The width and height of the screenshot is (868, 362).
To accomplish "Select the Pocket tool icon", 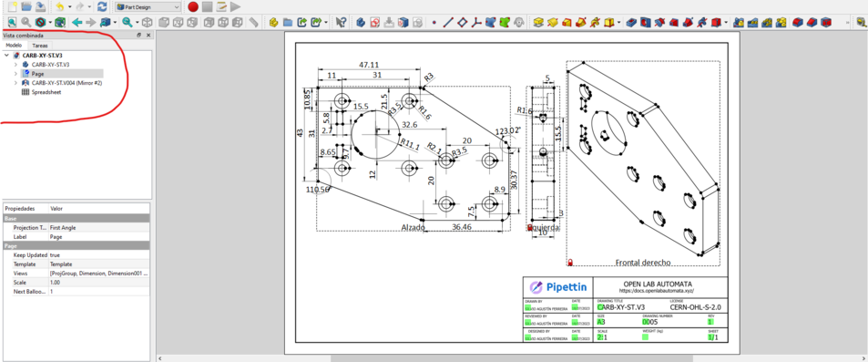I will (632, 22).
